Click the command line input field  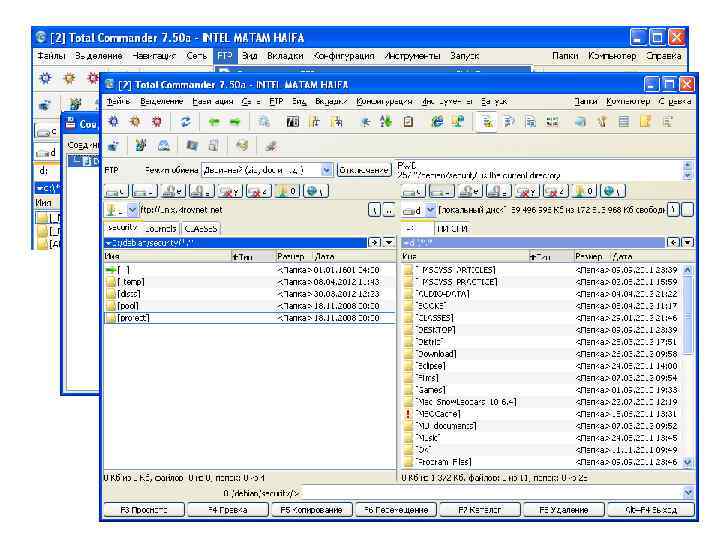click(491, 493)
